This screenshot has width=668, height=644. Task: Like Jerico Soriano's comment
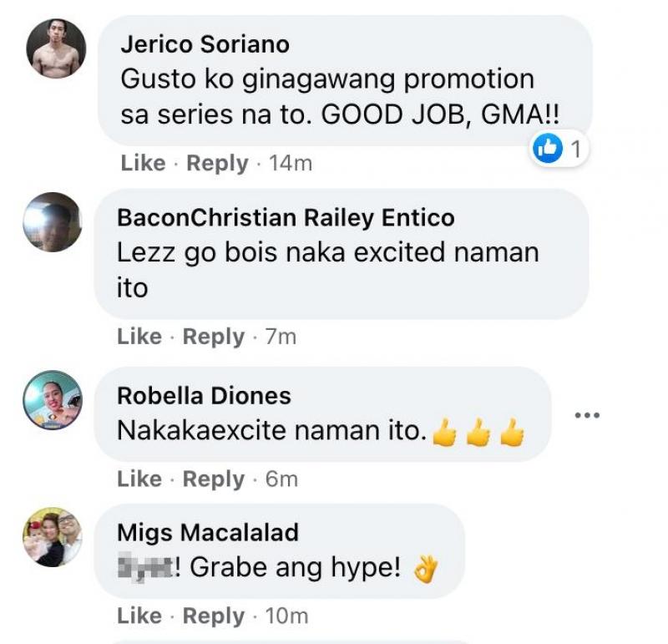(143, 163)
